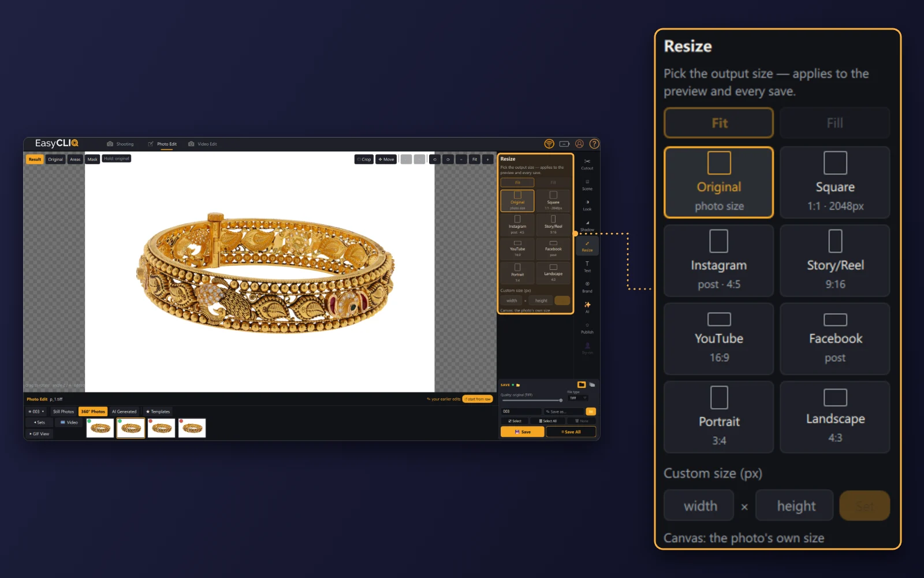Select the highlighted Resize tool in the right sidebar
The image size is (924, 578).
587,247
